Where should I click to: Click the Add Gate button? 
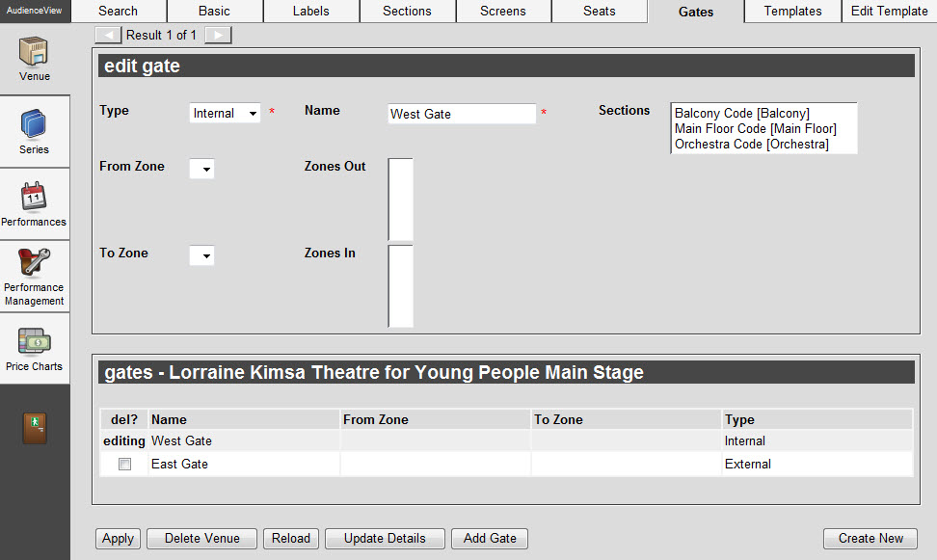[x=490, y=539]
